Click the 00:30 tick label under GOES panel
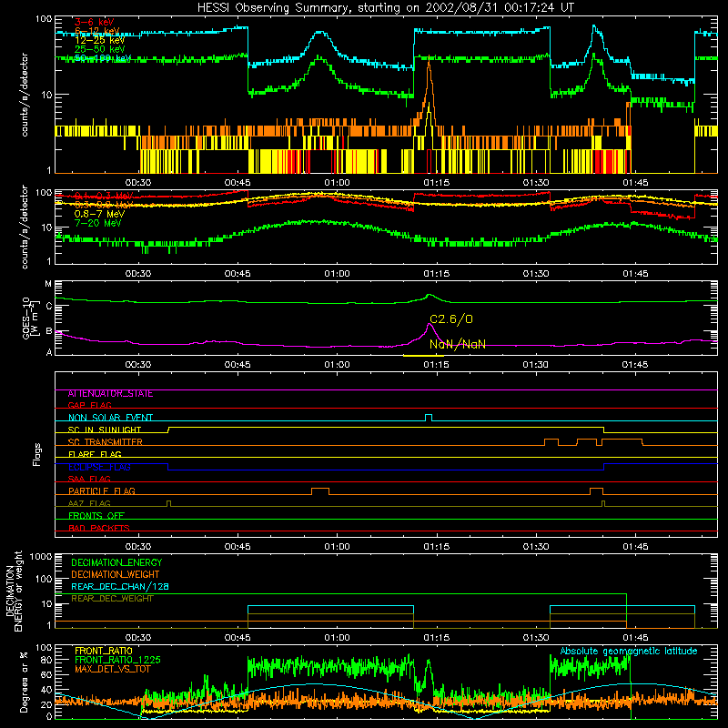This screenshot has width=728, height=728. 138,365
